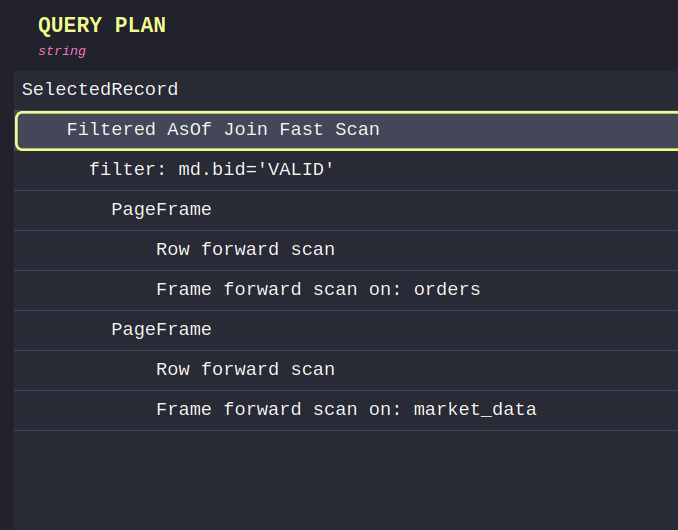
Task: Select the SelectedRecord row
Action: pyautogui.click(x=100, y=90)
